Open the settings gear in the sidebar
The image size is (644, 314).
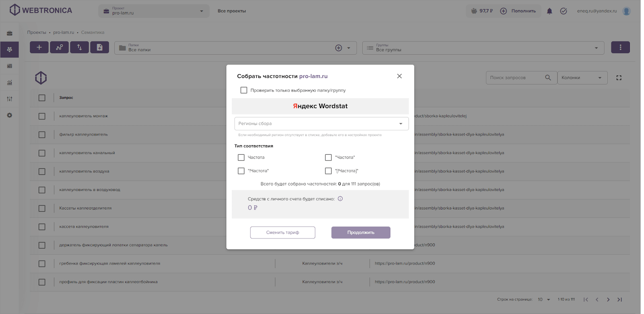pos(10,115)
